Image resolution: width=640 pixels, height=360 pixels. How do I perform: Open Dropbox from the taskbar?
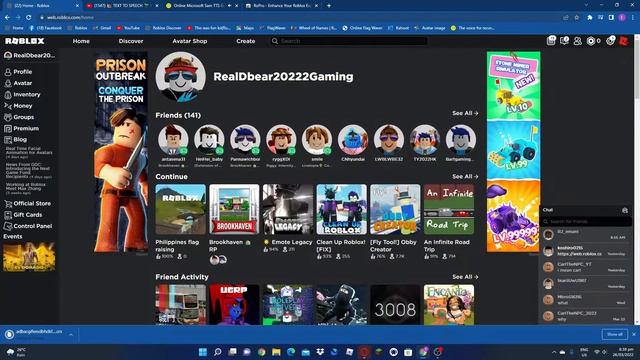point(320,351)
